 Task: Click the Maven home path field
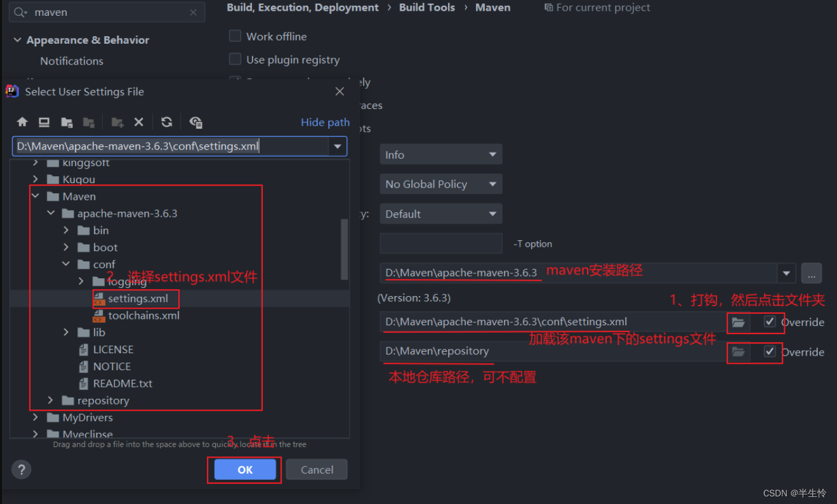coord(579,273)
